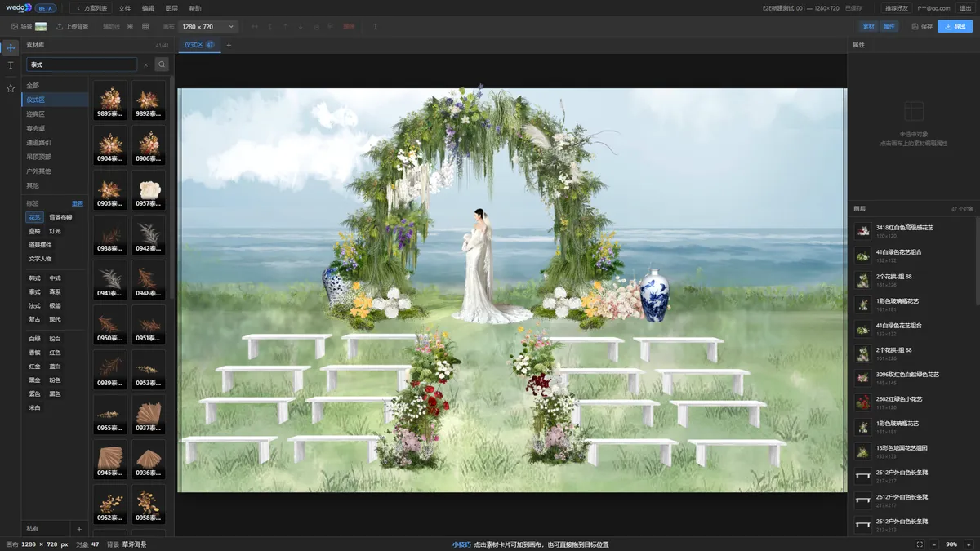Toggle the 花艺 tag filter
This screenshot has height=551, width=980.
click(x=34, y=218)
